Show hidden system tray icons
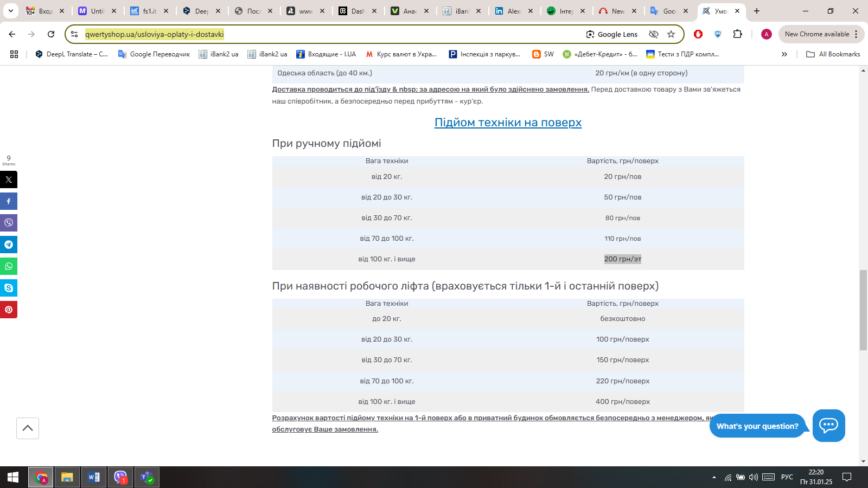Viewport: 868px width, 488px height. pos(714,477)
